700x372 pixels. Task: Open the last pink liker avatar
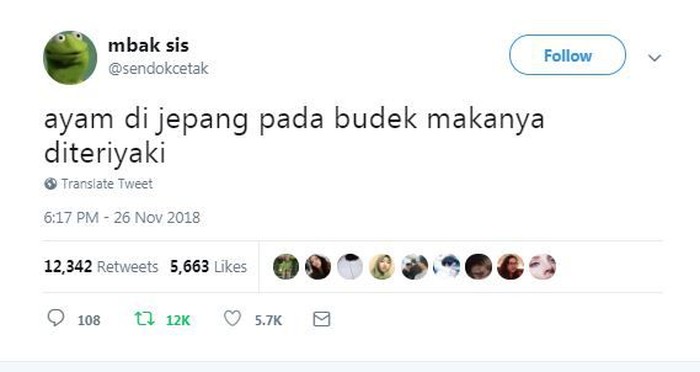point(542,267)
